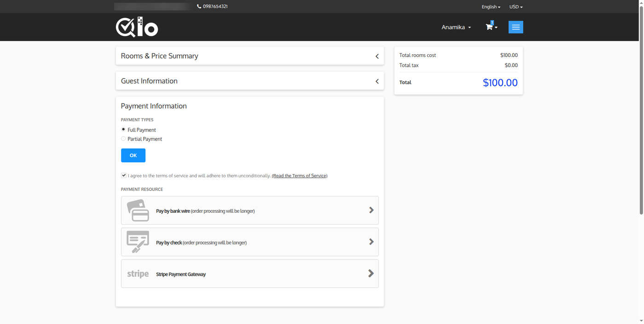Screen dimensions: 644x324
Task: Open the Anamika account dropdown
Action: (456, 27)
